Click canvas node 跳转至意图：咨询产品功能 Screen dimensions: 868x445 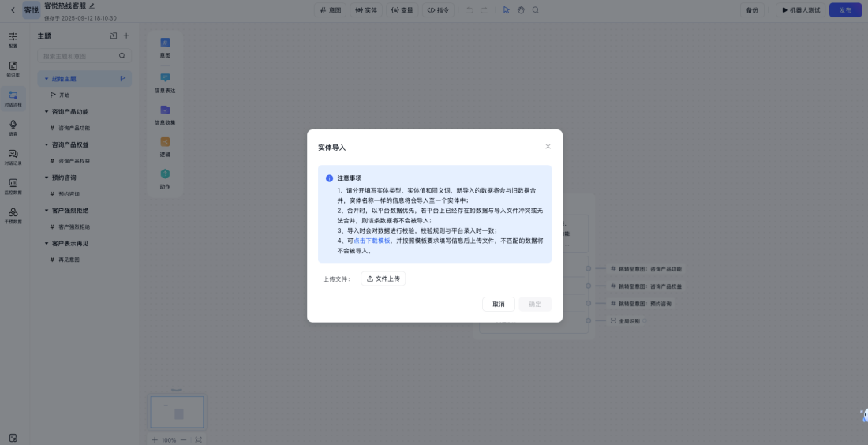646,269
